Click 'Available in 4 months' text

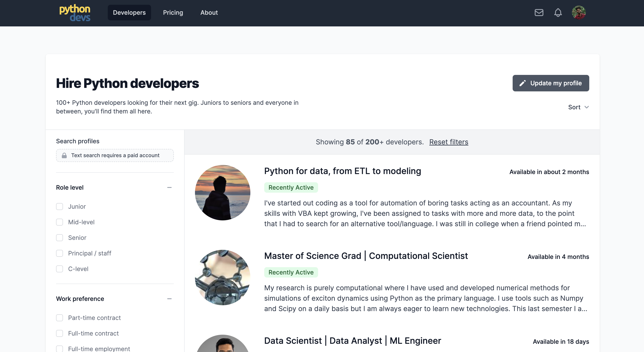pos(558,257)
